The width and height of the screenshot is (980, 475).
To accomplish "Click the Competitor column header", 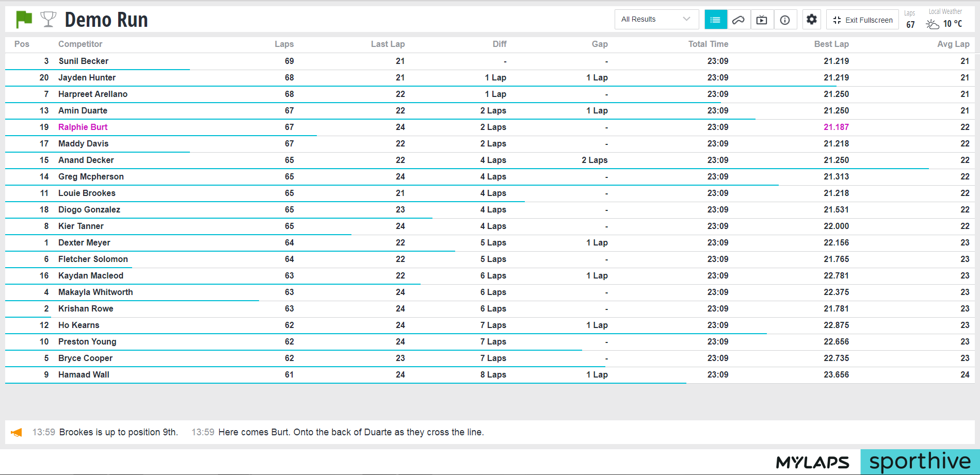I will click(x=80, y=44).
